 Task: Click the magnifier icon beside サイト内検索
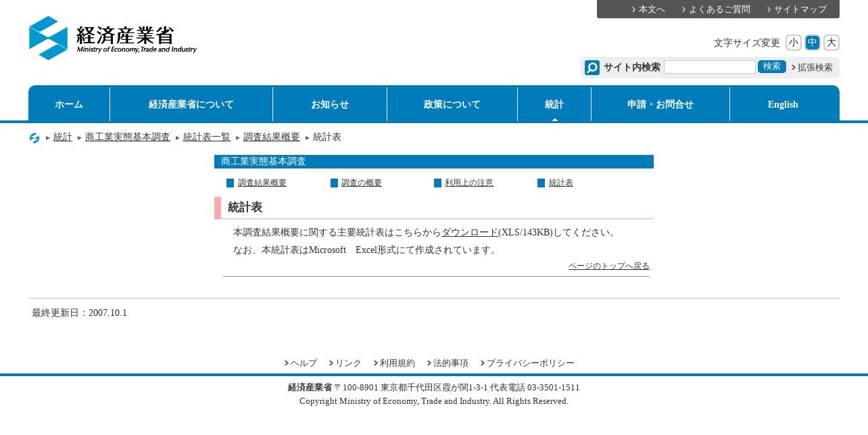592,68
